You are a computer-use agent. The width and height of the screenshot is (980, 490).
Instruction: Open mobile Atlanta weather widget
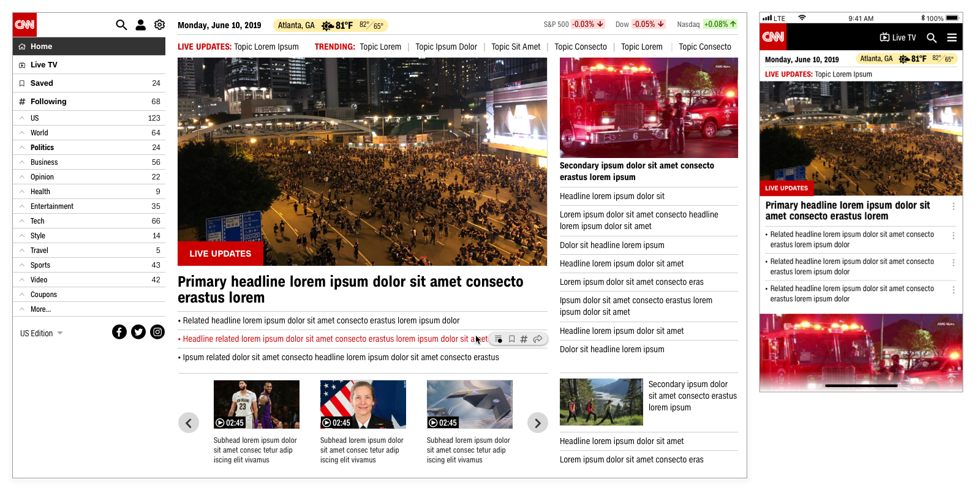(907, 59)
